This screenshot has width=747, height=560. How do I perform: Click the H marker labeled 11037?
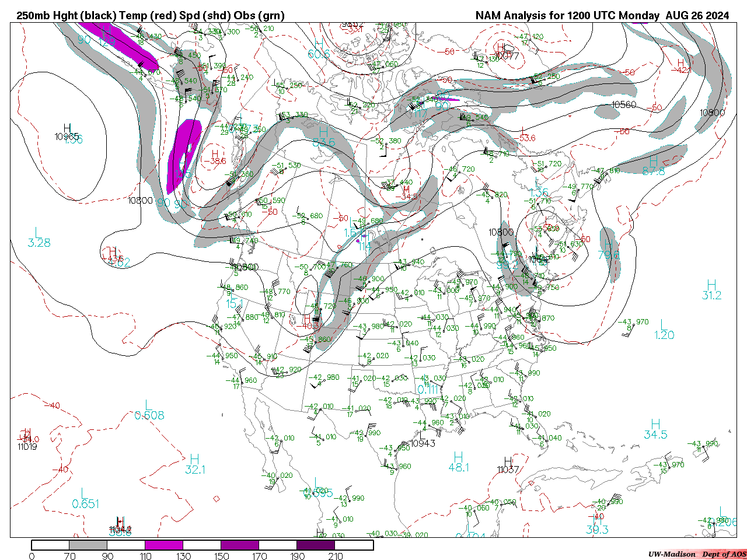508,461
